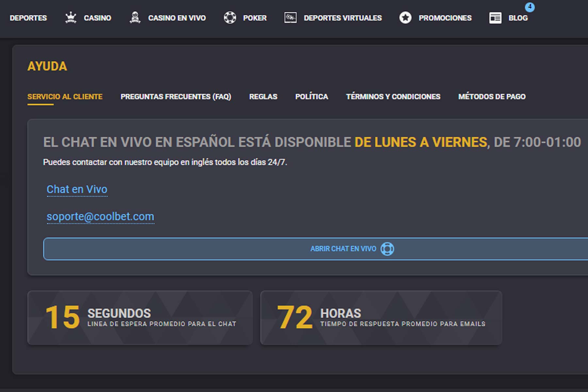The image size is (588, 392).
Task: Click the soporte@coolbet.com email link
Action: pyautogui.click(x=100, y=216)
